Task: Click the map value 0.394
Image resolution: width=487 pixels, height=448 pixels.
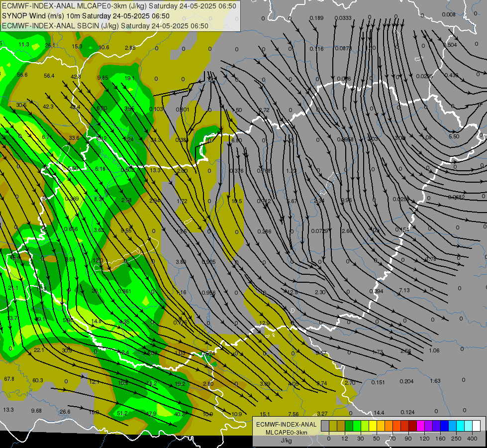Action: click(x=376, y=291)
